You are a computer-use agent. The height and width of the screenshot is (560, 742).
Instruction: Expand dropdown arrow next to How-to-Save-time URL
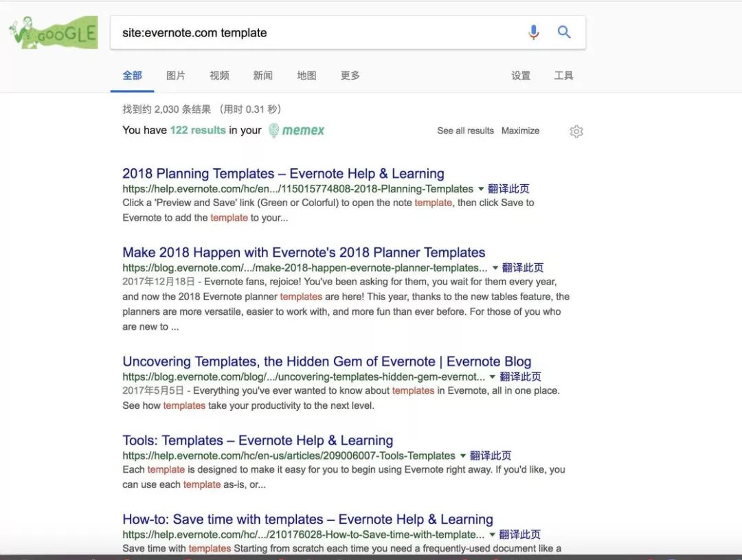(492, 535)
